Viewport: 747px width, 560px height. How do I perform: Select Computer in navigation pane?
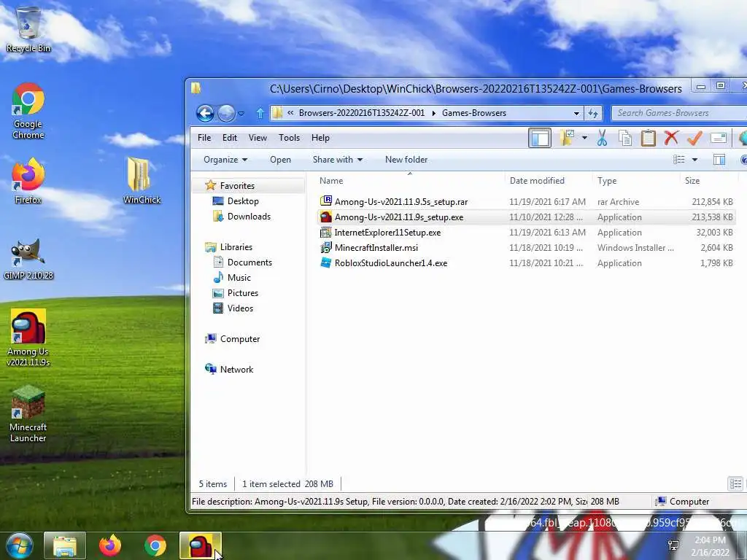(239, 339)
